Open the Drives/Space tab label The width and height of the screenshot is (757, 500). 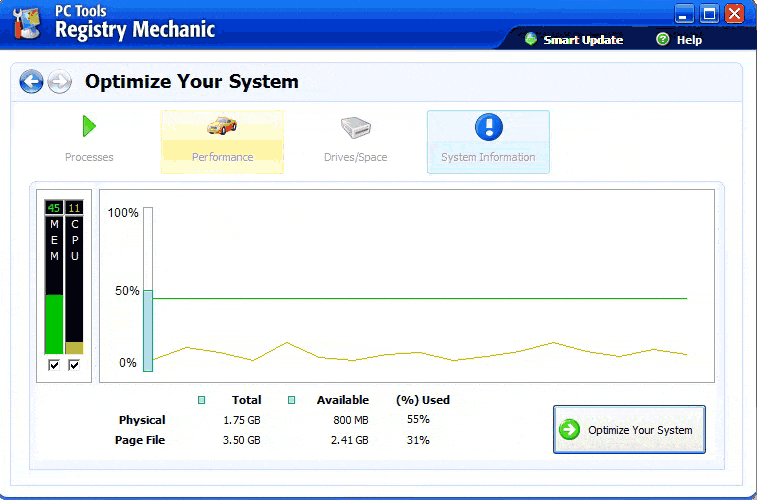356,157
